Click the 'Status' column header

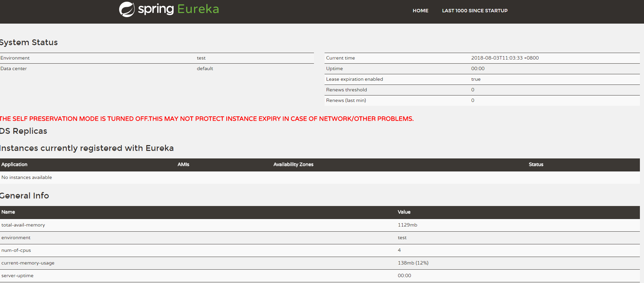pyautogui.click(x=536, y=165)
